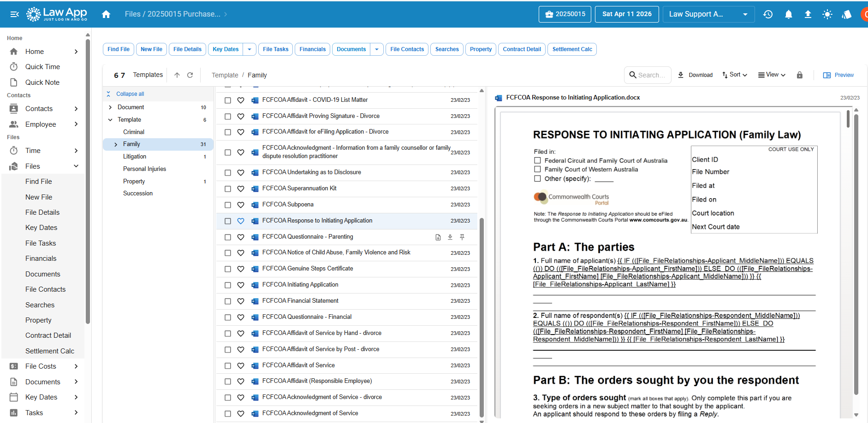Viewport: 868px width, 423px height.
Task: Click the Download button
Action: coord(696,75)
